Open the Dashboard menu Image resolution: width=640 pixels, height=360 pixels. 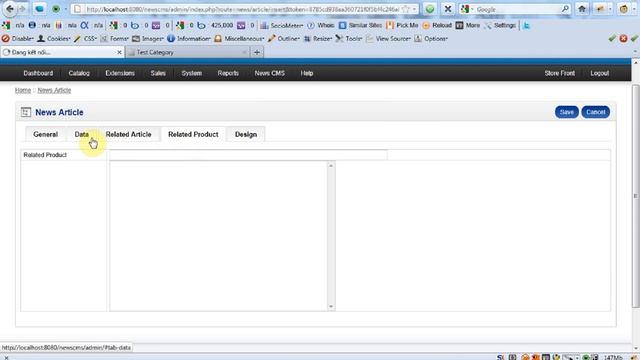[38, 73]
